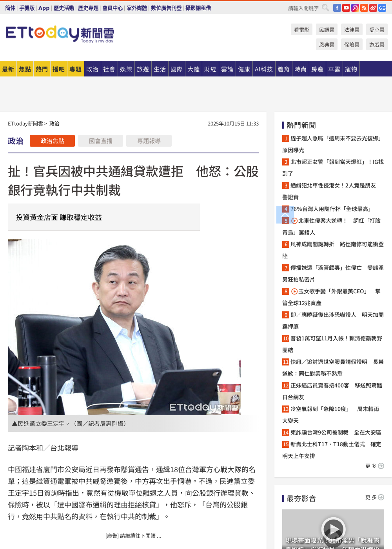The height and width of the screenshot is (549, 392).
Task: Open ETtoday's Facebook page icon
Action: pos(337,8)
